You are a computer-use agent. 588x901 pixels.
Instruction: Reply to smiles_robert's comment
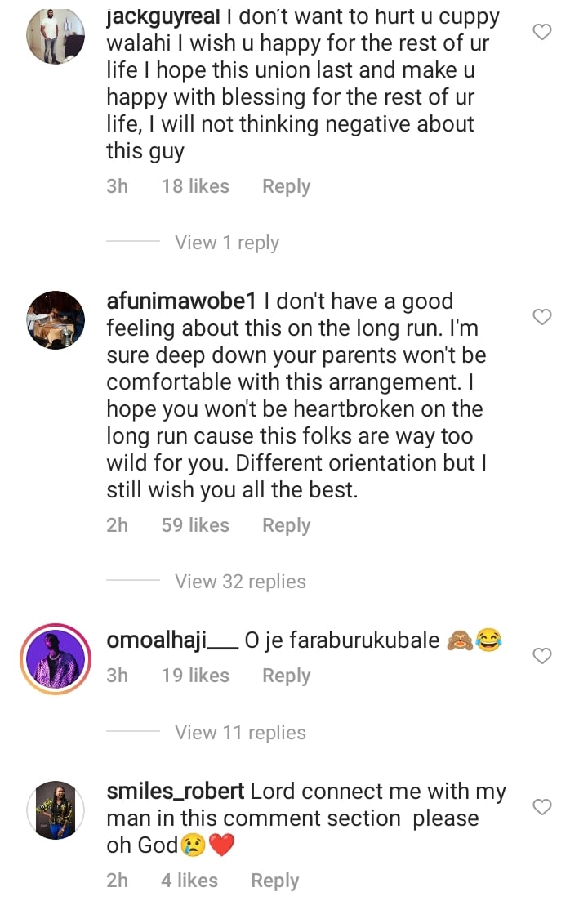click(274, 881)
